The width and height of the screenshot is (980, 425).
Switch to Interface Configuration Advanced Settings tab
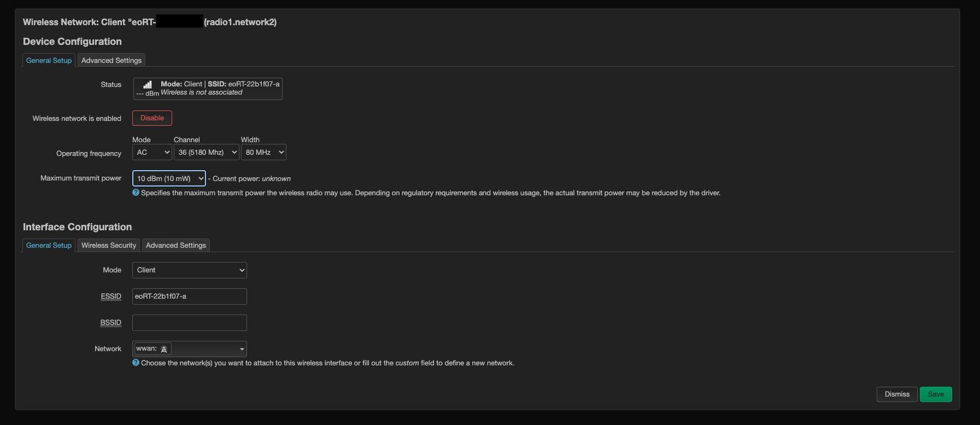click(175, 245)
